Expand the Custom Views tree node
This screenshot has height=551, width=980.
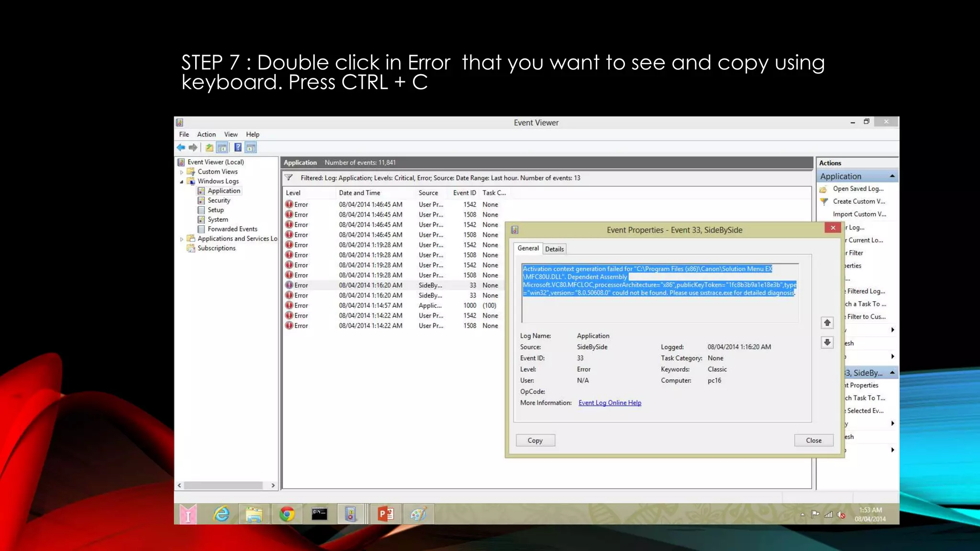[x=182, y=172]
